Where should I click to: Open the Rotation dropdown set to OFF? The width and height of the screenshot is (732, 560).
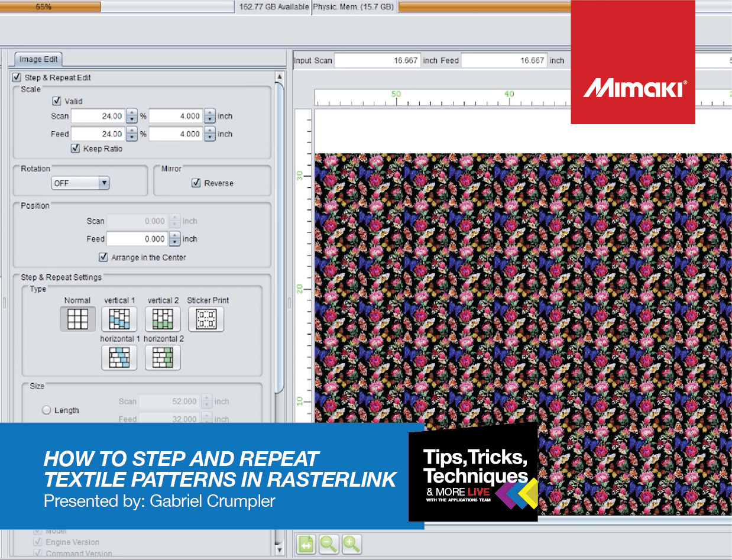point(80,183)
